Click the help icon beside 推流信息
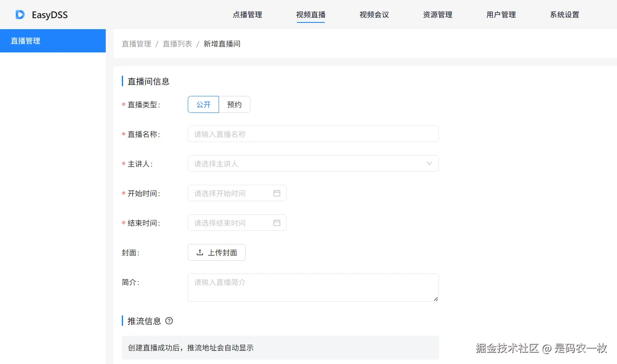The image size is (617, 364). [169, 321]
